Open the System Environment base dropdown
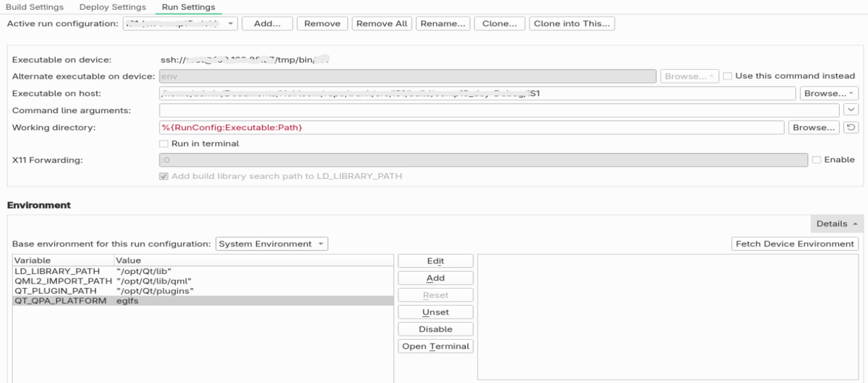 pyautogui.click(x=271, y=243)
